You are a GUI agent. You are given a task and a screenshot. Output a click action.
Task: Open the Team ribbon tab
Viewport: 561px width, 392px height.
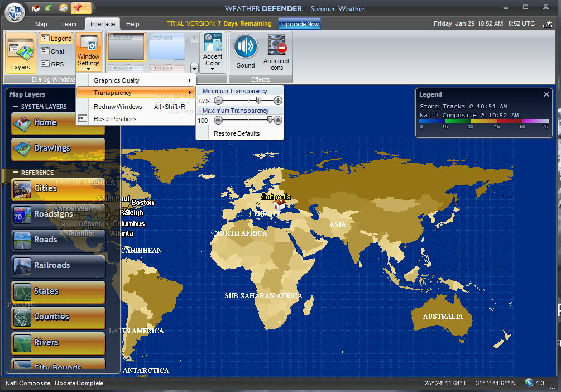(68, 24)
